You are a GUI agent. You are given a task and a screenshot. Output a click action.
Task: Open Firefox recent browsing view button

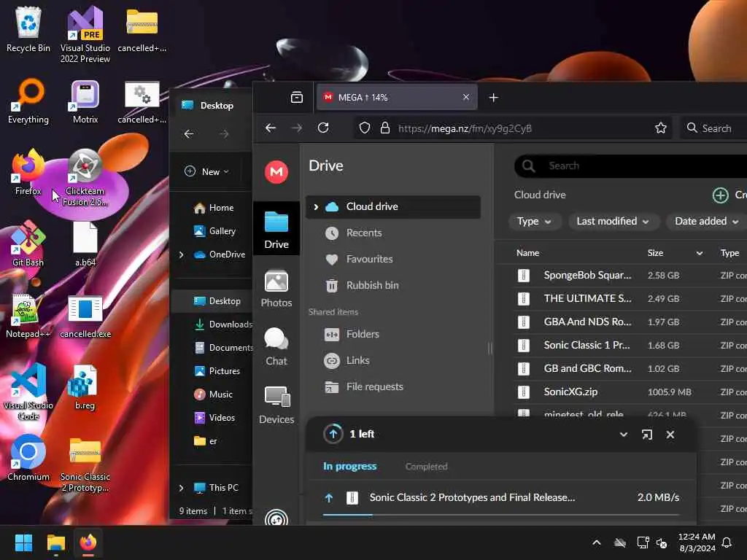(297, 97)
